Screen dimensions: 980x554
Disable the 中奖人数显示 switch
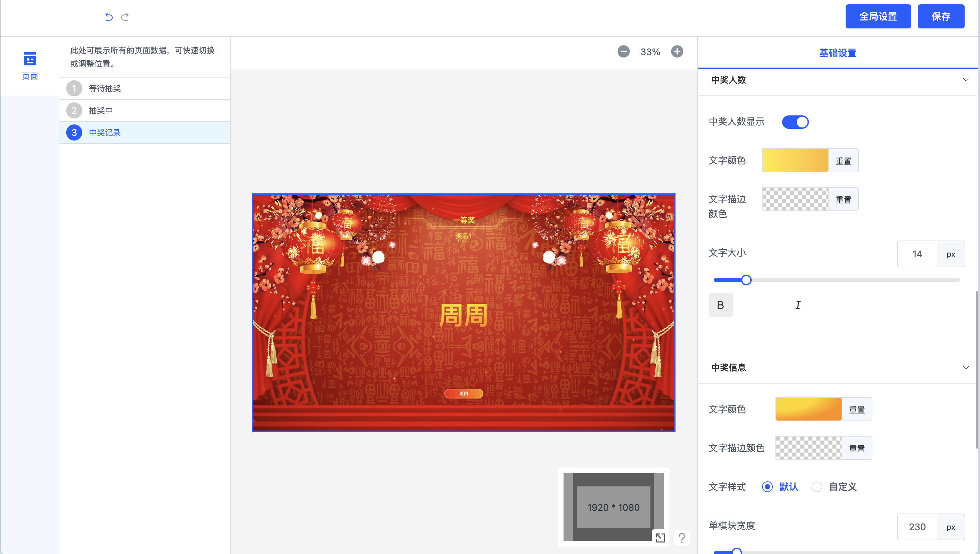(x=795, y=122)
